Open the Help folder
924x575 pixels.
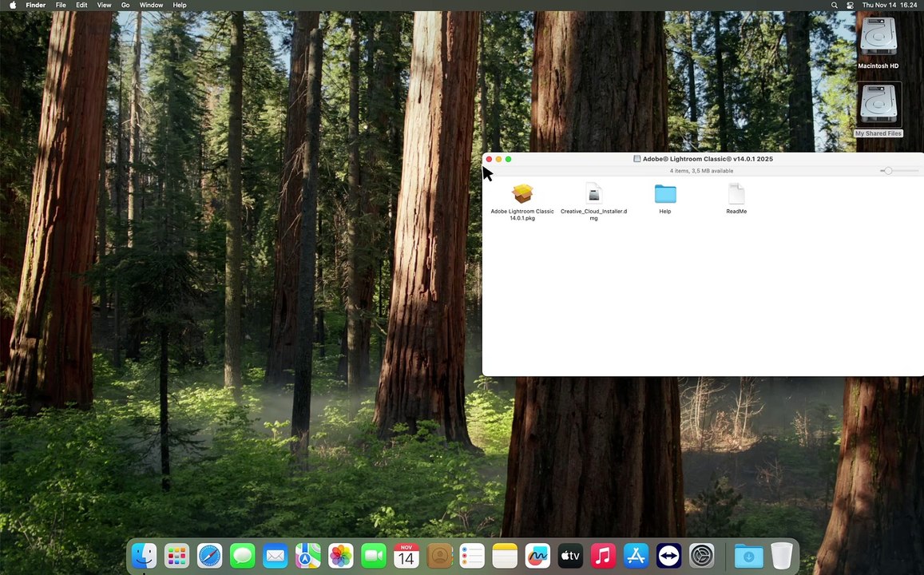pos(665,194)
